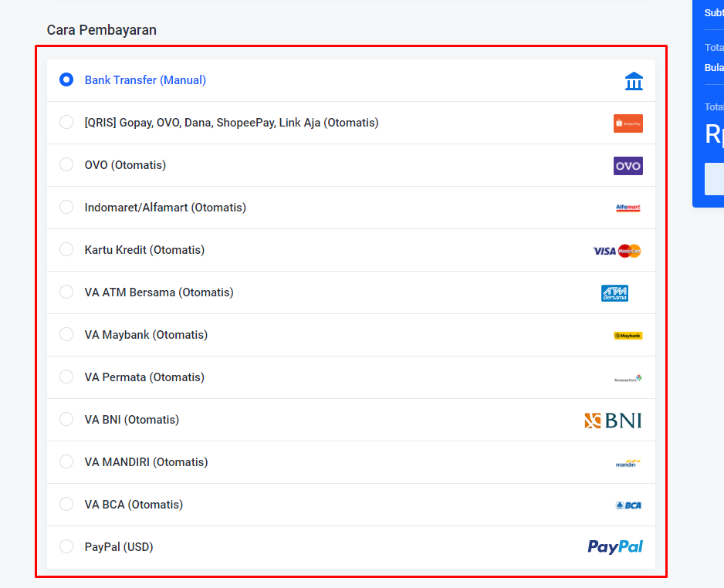Click the white button in blue summary panel
This screenshot has height=588, width=724.
(714, 179)
